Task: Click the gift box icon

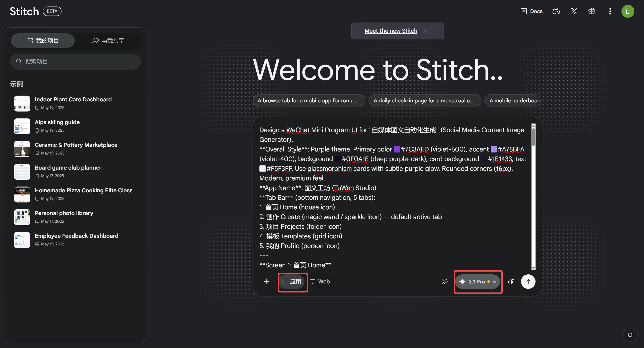Action: (x=591, y=11)
